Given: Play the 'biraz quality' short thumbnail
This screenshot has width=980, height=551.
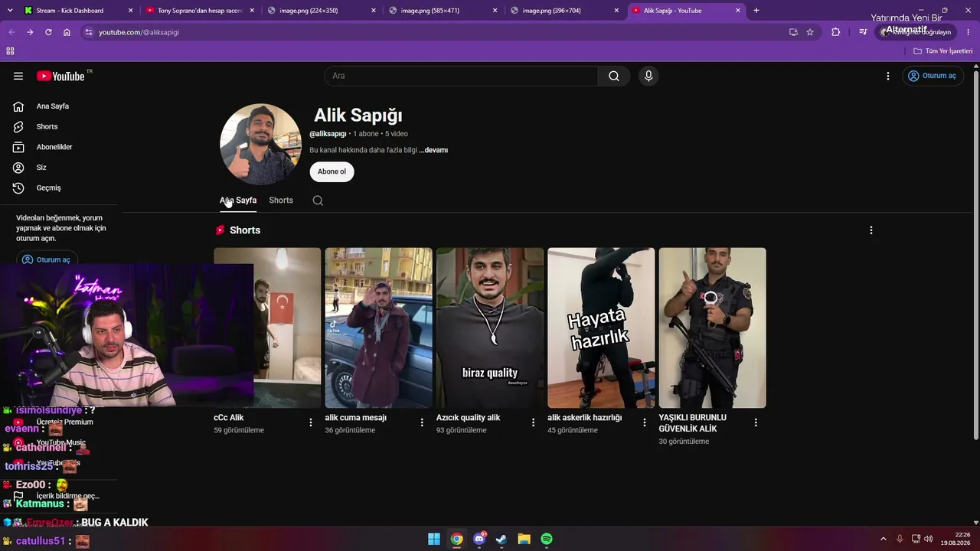Looking at the screenshot, I should click(490, 328).
